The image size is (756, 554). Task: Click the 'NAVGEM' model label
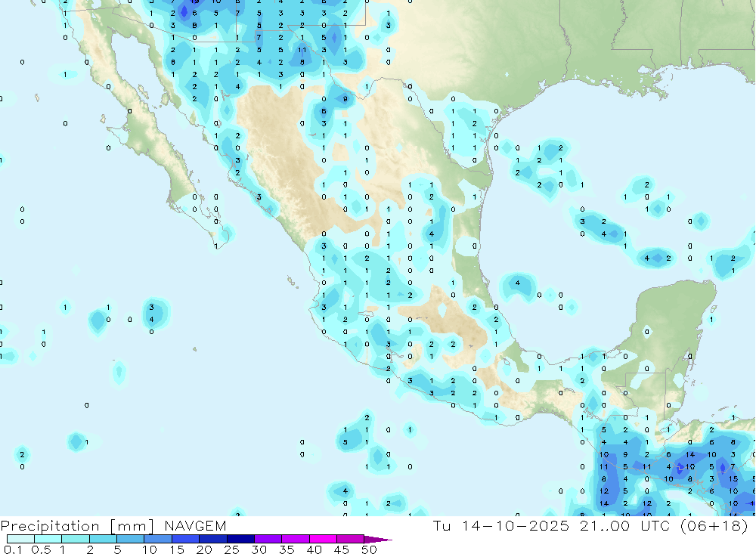pyautogui.click(x=195, y=525)
